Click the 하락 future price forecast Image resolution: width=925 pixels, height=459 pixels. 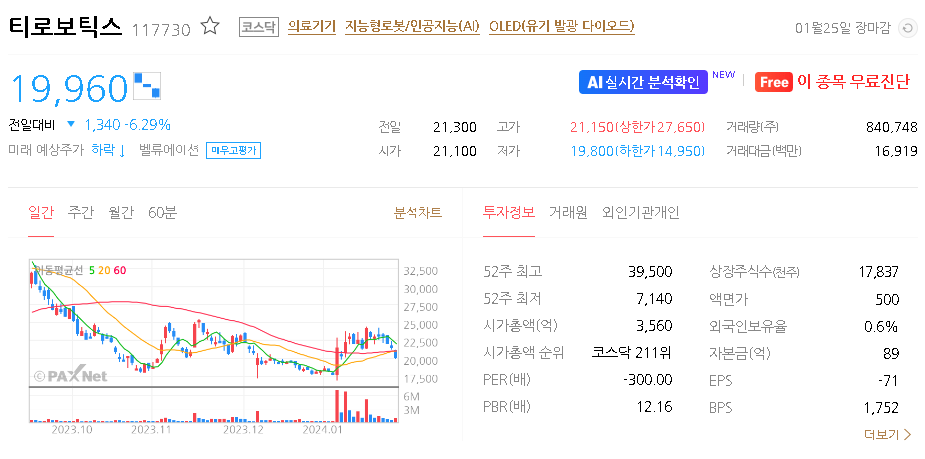click(x=109, y=150)
